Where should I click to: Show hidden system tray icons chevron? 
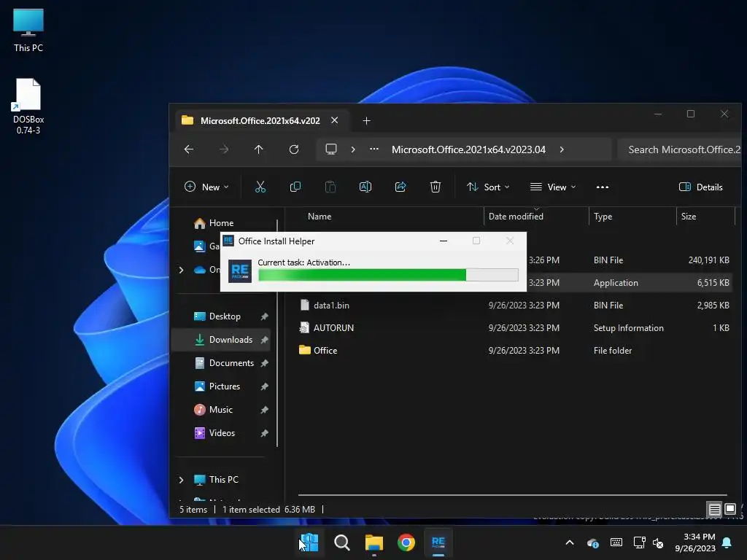[x=569, y=542]
